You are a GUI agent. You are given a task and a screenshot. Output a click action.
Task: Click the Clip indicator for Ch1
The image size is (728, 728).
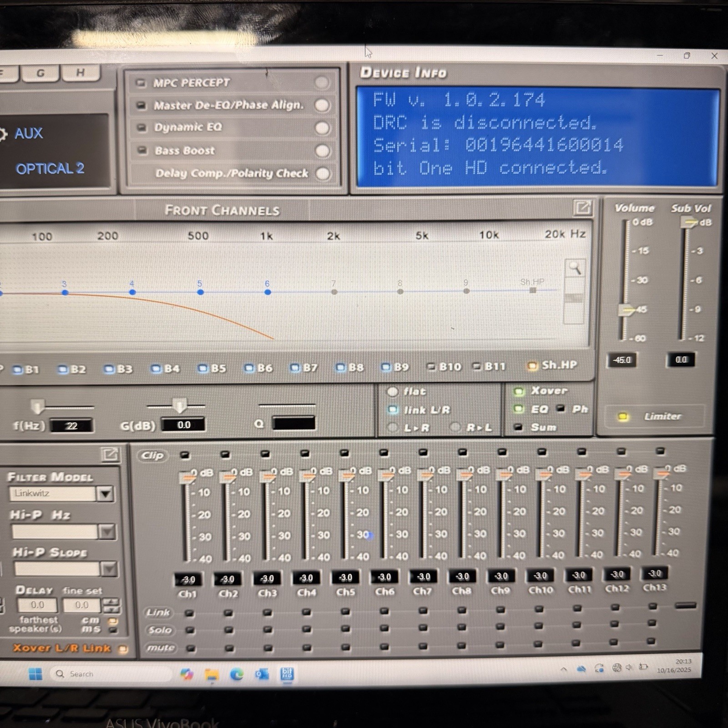click(184, 455)
